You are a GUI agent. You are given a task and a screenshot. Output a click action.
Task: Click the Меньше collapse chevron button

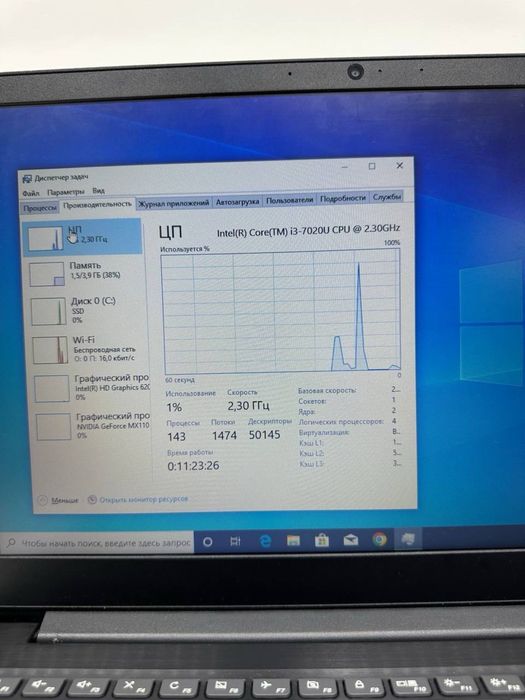pos(43,500)
